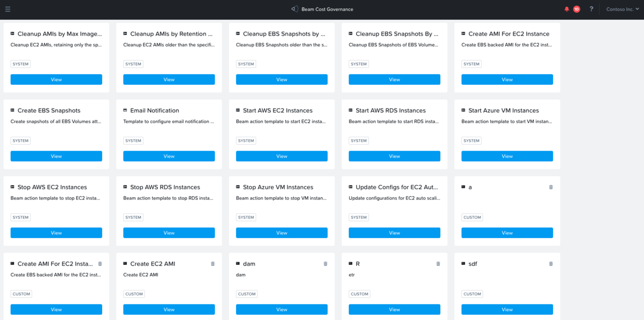Click the icon beside Create EBS Snapshots
The height and width of the screenshot is (320, 644).
tap(13, 110)
